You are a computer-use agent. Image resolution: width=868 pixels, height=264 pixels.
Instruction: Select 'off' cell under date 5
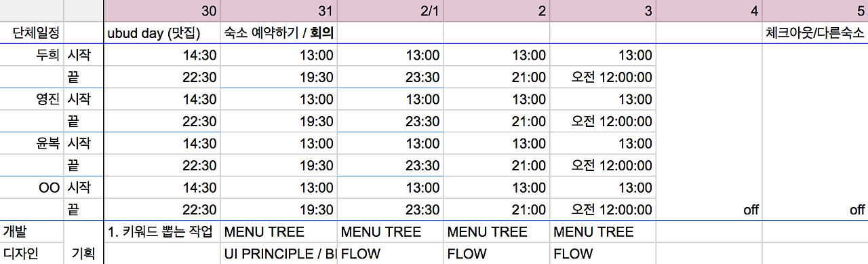tap(815, 210)
